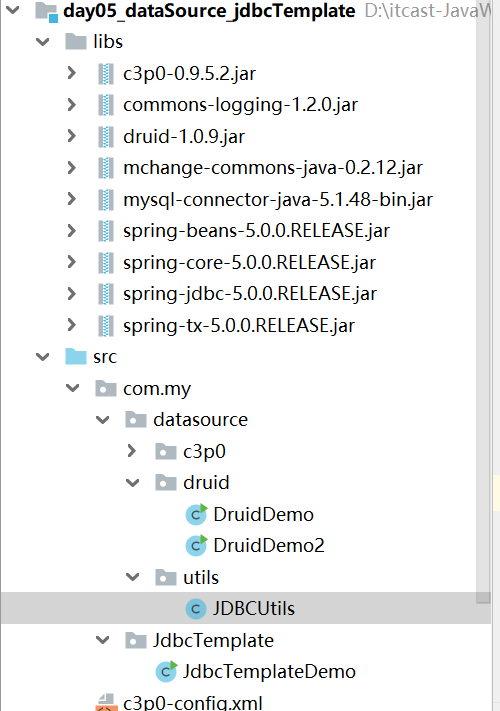Click the druid-1.0.9.jar archive icon
Viewport: 500px width, 711px height.
coord(106,136)
